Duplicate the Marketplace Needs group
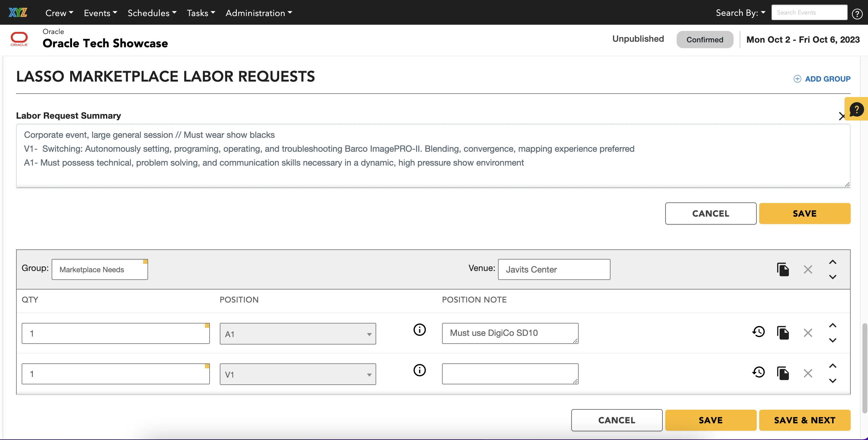The image size is (868, 440). click(x=783, y=269)
